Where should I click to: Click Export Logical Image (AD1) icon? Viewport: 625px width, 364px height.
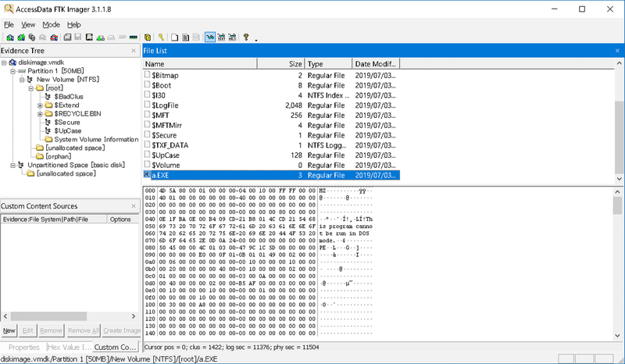point(89,37)
